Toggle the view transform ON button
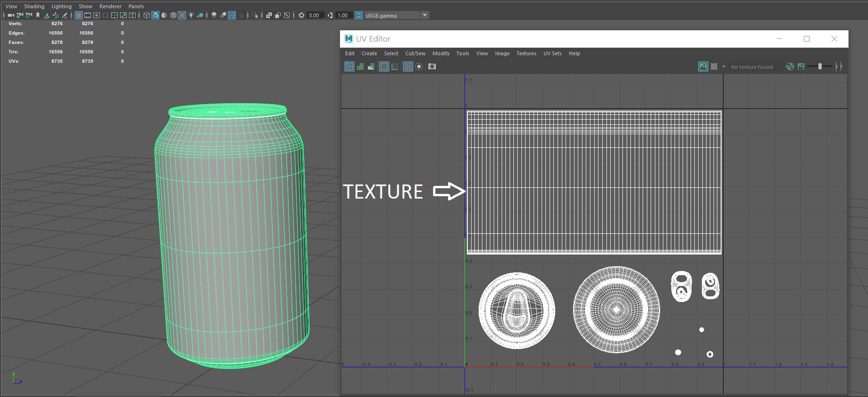Viewport: 868px width, 397px height. (359, 15)
